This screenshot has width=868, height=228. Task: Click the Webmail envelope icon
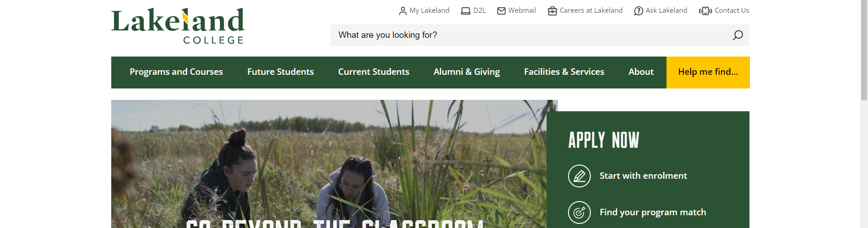click(501, 11)
